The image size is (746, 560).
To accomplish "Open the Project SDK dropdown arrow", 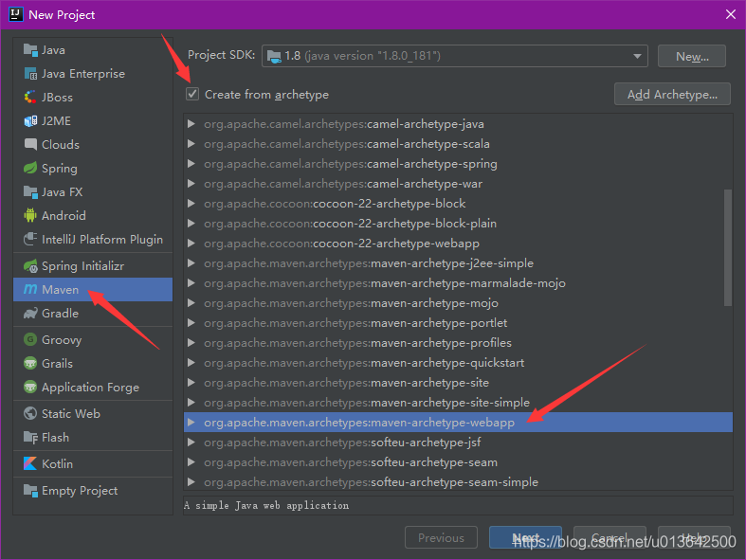I will (637, 56).
